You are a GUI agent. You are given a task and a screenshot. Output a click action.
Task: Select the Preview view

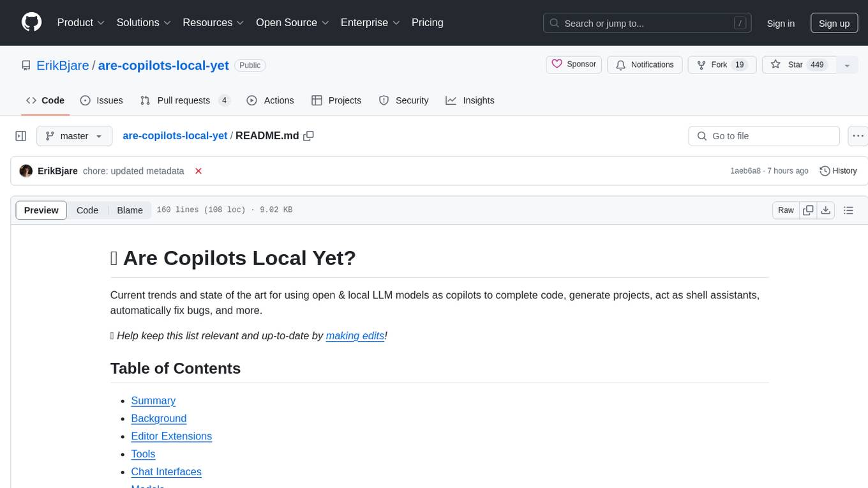pos(41,210)
